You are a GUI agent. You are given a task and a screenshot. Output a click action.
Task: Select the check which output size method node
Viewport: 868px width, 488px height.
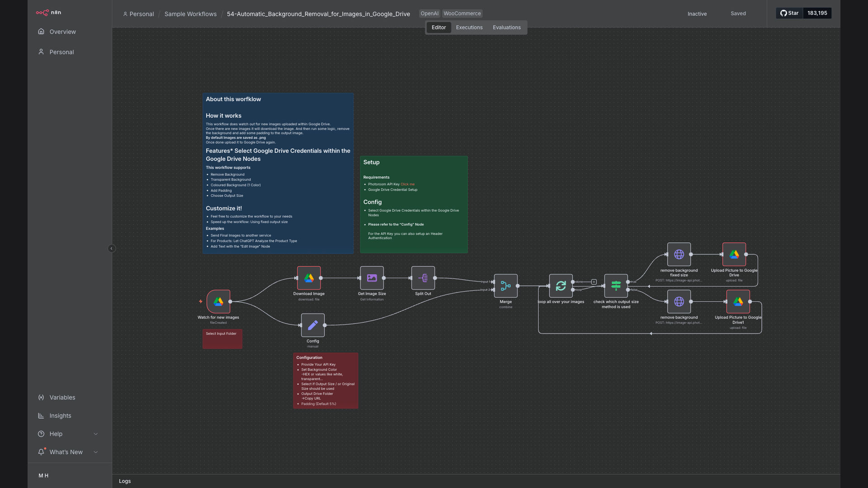616,286
